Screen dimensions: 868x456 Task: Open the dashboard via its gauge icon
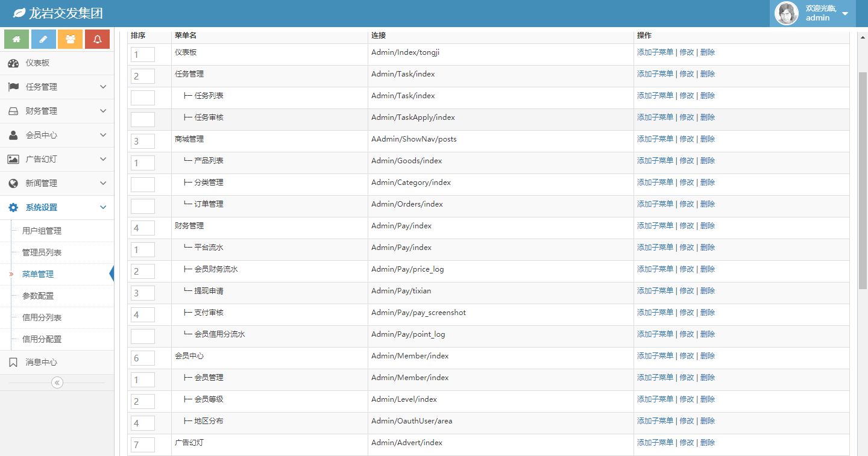pos(13,63)
